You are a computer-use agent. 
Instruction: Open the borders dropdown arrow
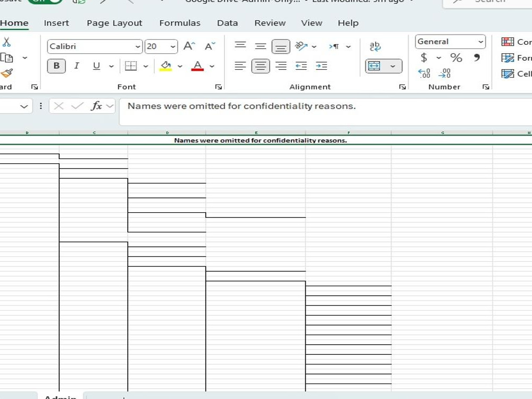(x=146, y=66)
